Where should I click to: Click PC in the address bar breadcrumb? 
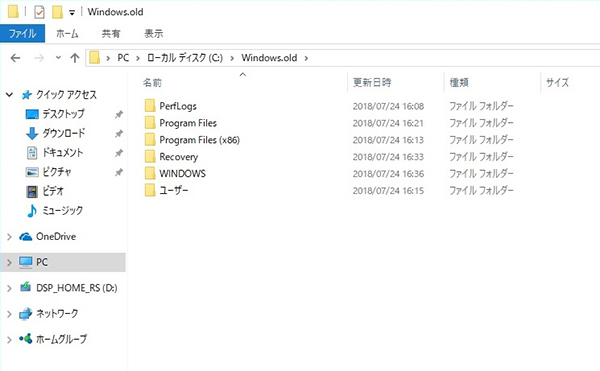pyautogui.click(x=123, y=58)
